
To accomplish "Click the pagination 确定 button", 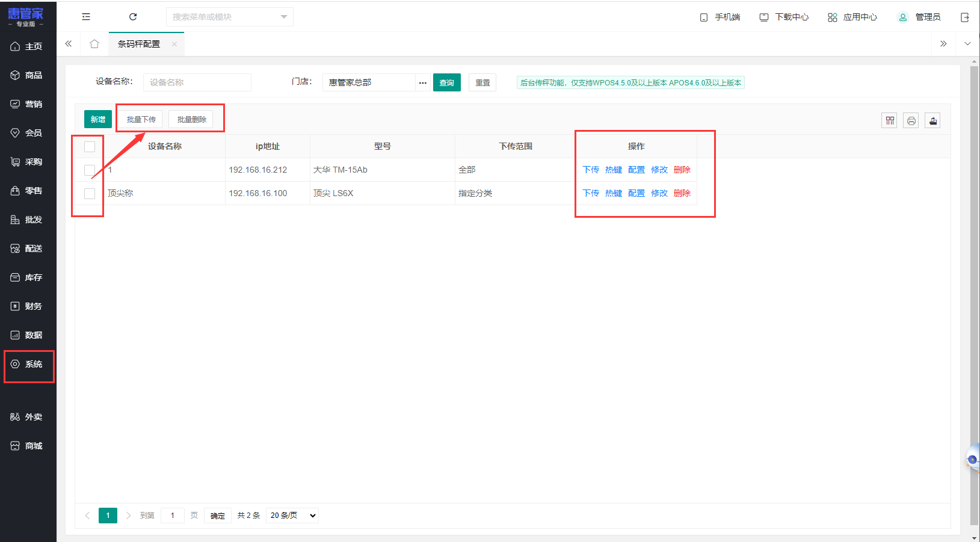I will [x=218, y=516].
